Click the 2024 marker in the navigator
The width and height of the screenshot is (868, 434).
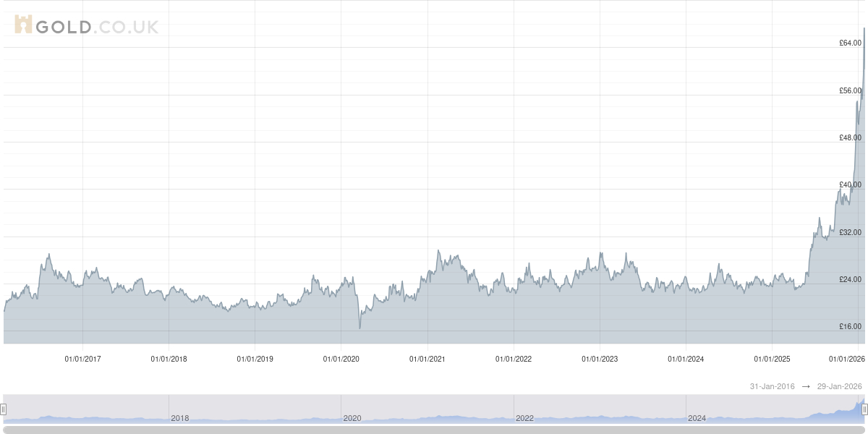(x=697, y=418)
